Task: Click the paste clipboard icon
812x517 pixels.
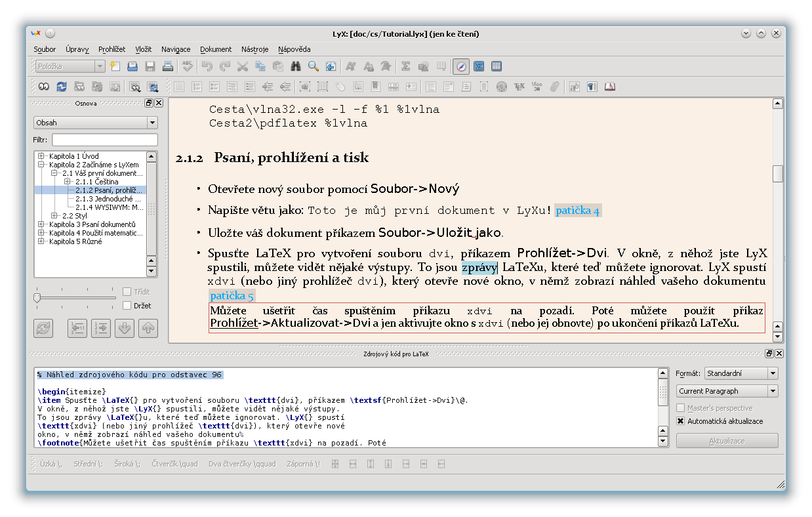Action: 278,66
